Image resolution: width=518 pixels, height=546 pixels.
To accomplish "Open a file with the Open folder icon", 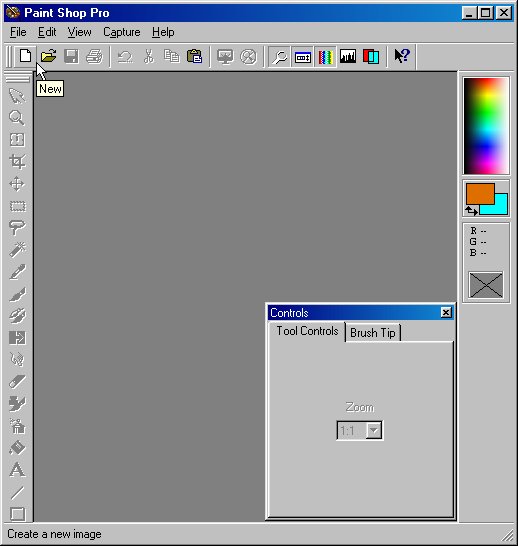I will [48, 56].
